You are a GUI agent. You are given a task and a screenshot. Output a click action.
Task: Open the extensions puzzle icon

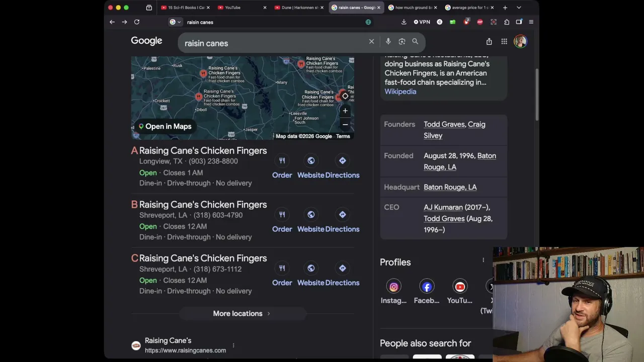[507, 22]
